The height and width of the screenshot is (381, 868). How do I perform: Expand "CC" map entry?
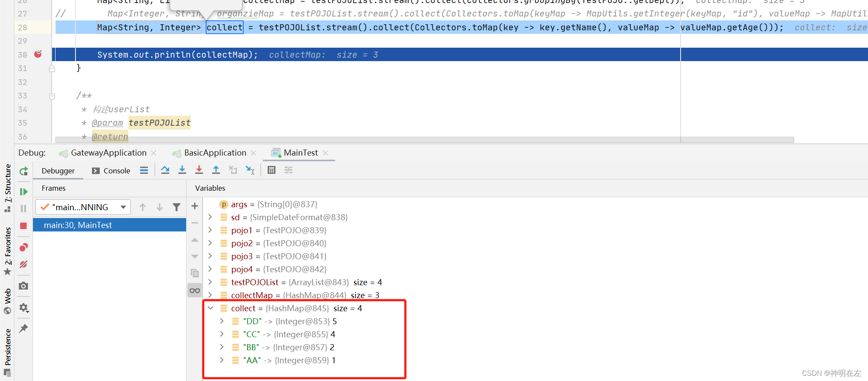click(222, 334)
